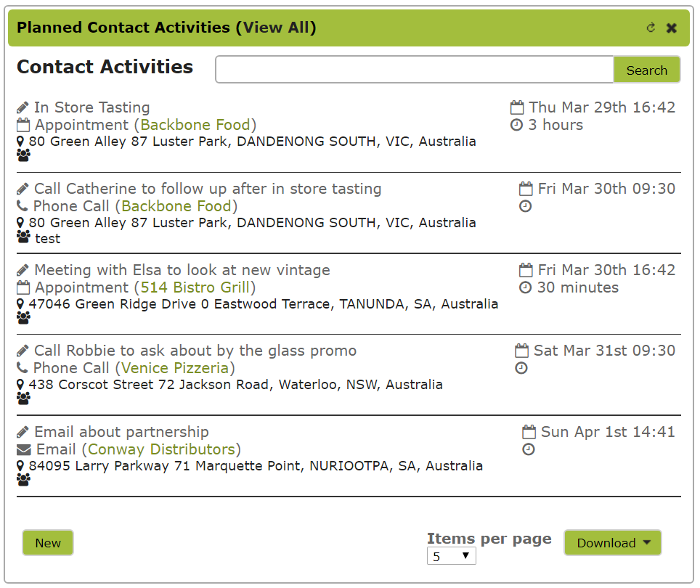Click envelope icon for Conway Distributors email
The height and width of the screenshot is (588, 700).
pos(24,449)
